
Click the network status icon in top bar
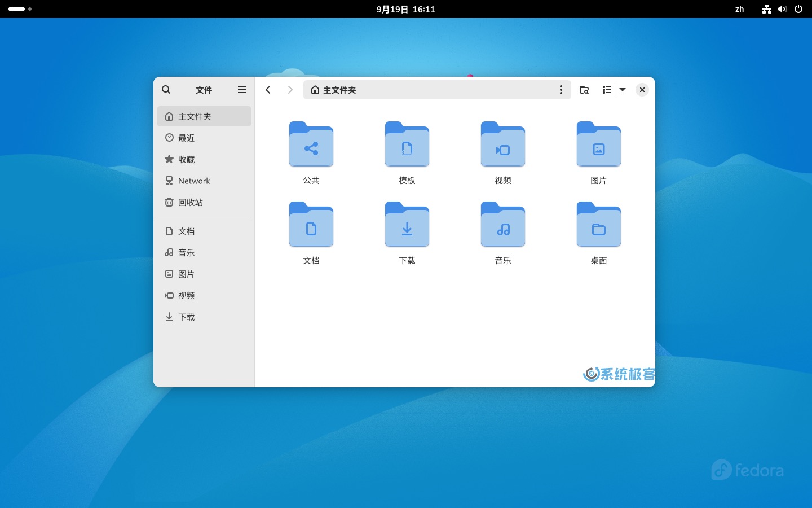pos(766,9)
